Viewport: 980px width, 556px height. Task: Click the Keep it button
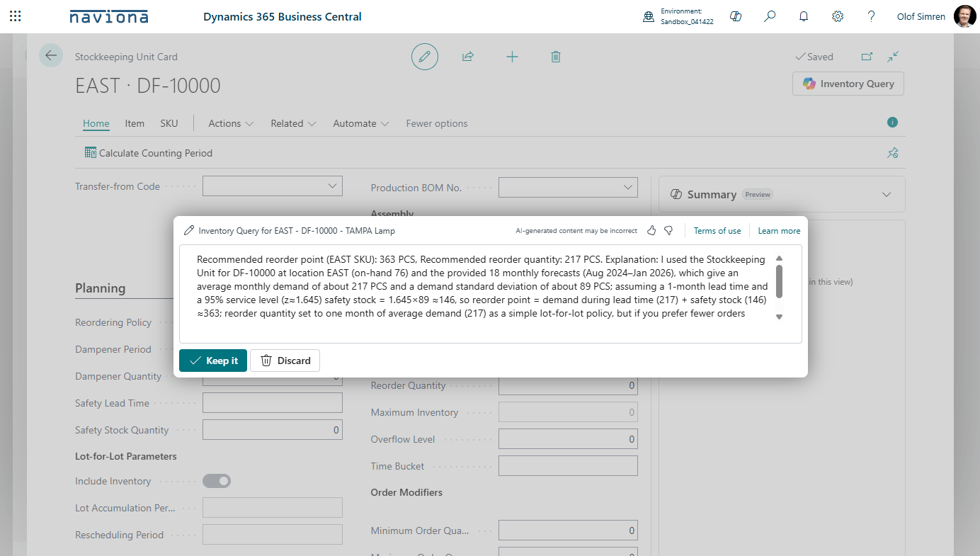coord(213,361)
